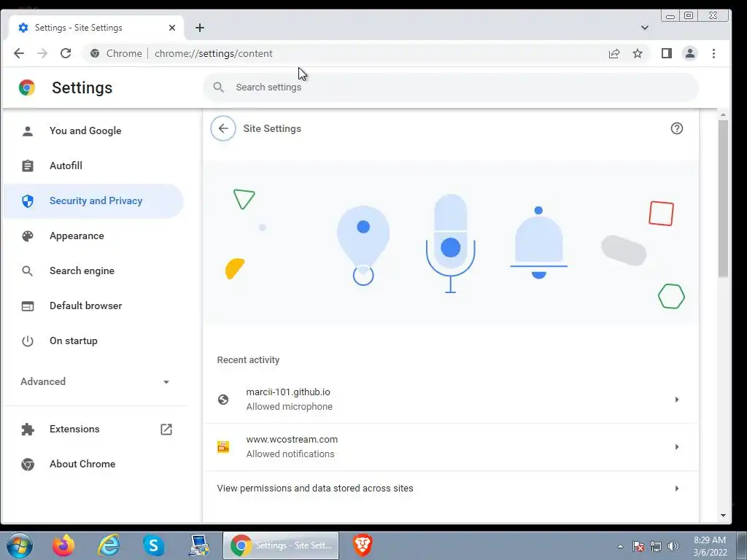Open marcii-101.github.io site permissions
Viewport: 747px width, 560px height.
pyautogui.click(x=451, y=400)
